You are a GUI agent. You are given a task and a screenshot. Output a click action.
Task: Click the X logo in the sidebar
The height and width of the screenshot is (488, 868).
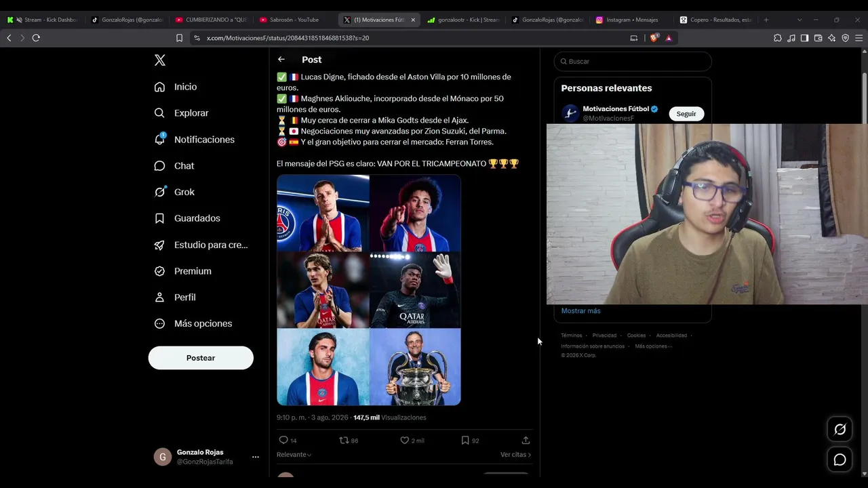coord(160,60)
